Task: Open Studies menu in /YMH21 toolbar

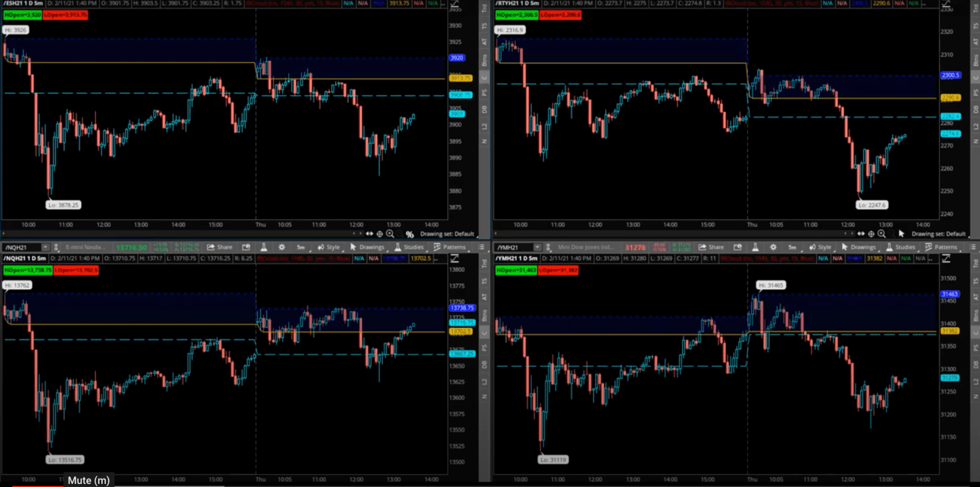Action: click(900, 247)
